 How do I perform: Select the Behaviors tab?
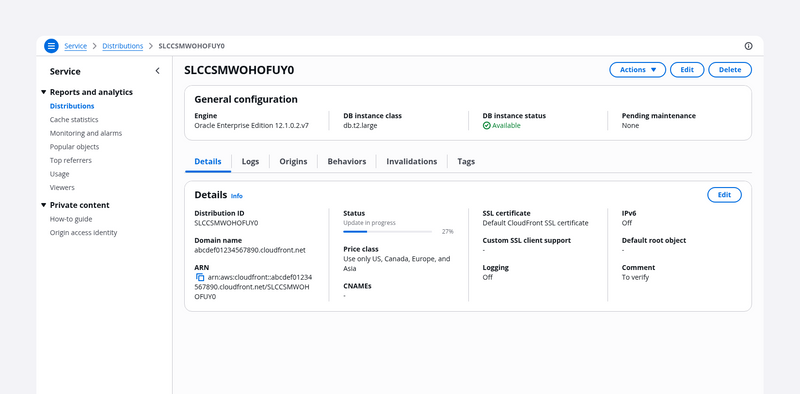[347, 161]
